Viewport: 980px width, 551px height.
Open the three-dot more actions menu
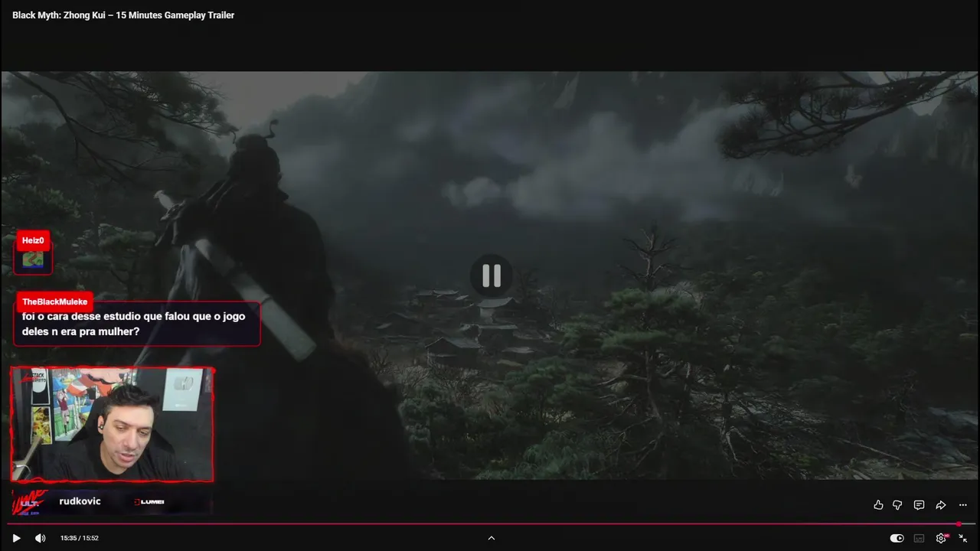point(963,505)
